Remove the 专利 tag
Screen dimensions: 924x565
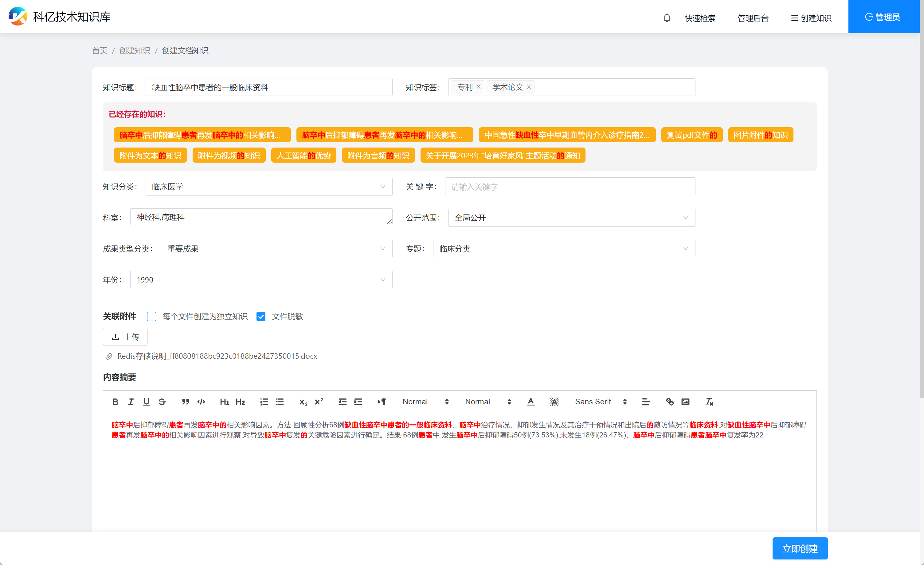[479, 87]
